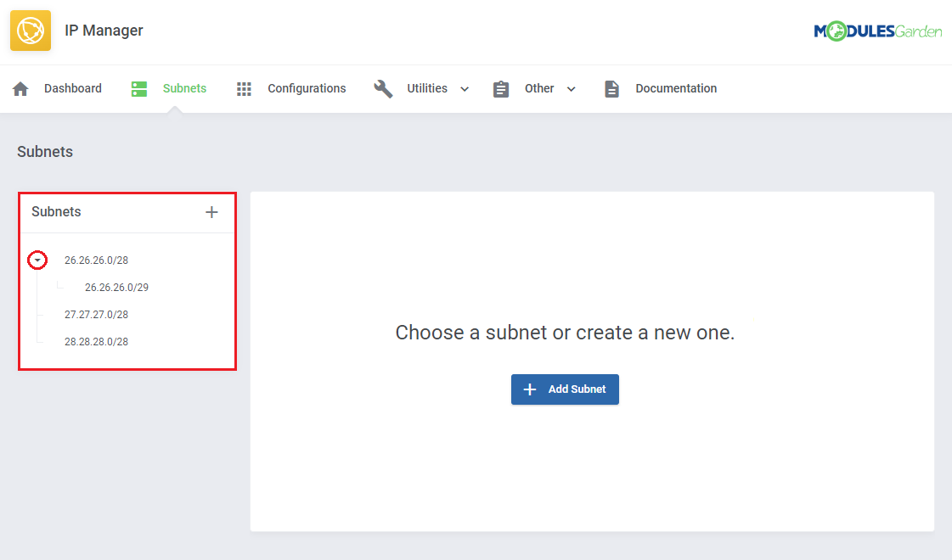This screenshot has height=560, width=952.
Task: Click the plus icon in Subnets panel header
Action: [x=211, y=212]
